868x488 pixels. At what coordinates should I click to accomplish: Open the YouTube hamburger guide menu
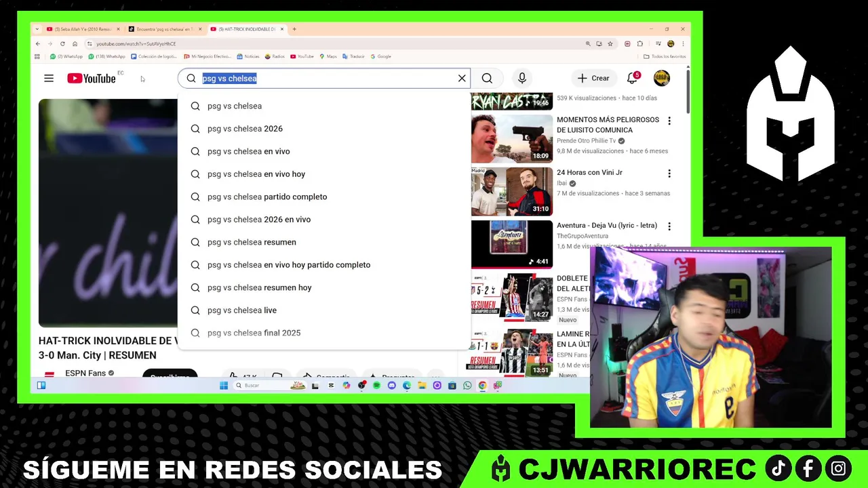coord(49,79)
